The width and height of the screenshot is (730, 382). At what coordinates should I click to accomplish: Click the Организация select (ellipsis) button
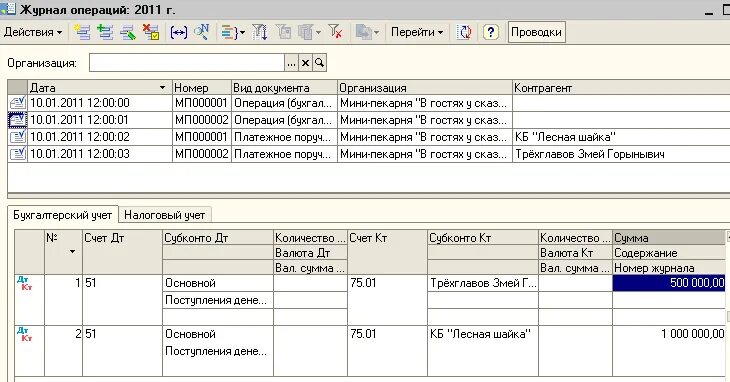291,63
